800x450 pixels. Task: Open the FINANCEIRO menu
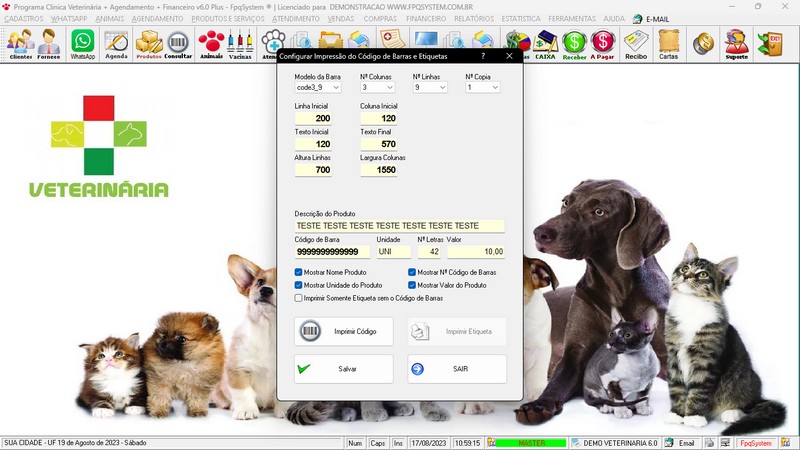point(426,19)
